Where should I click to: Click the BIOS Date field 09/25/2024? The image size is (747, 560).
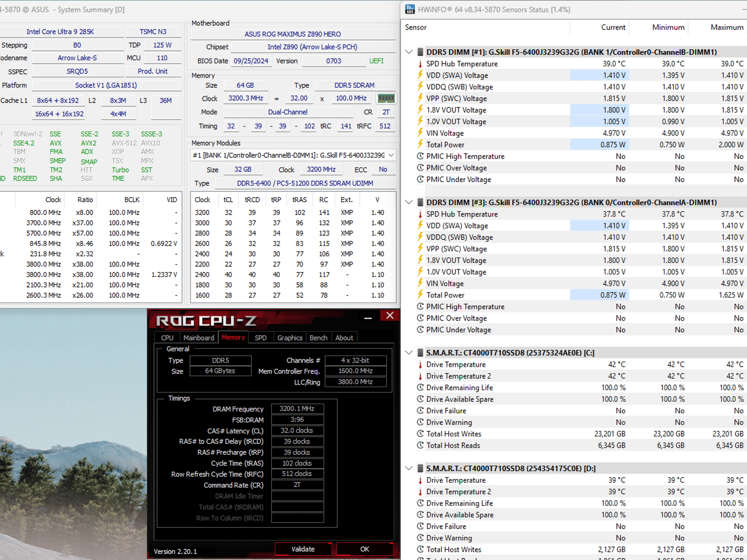click(251, 61)
